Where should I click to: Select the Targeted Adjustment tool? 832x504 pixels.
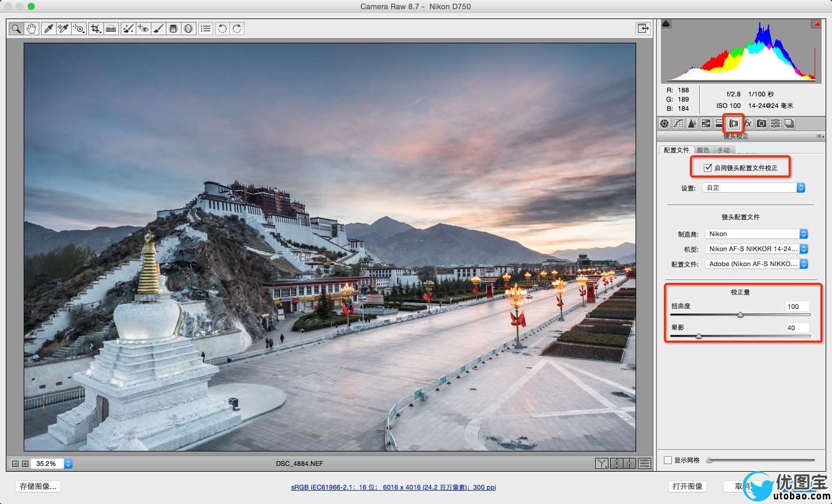(x=79, y=28)
